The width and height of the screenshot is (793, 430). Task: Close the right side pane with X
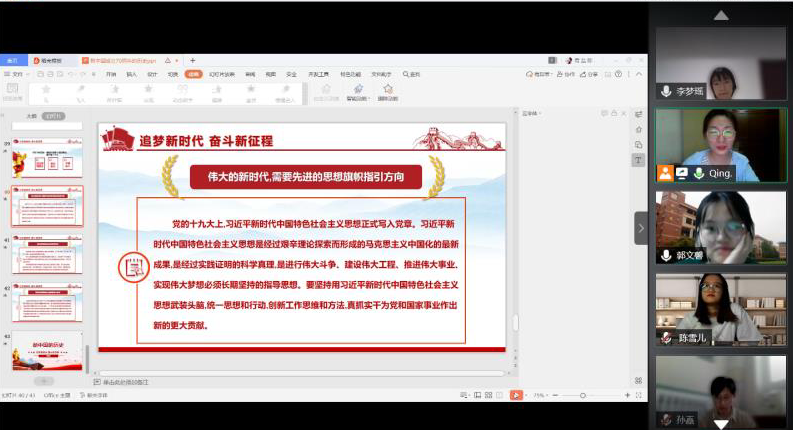point(623,113)
